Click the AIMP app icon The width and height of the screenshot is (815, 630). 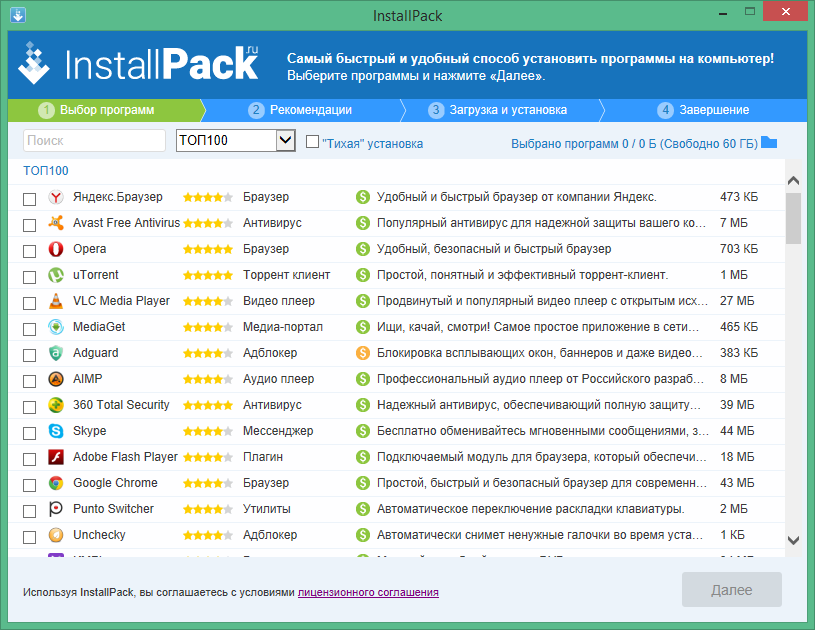click(x=56, y=379)
